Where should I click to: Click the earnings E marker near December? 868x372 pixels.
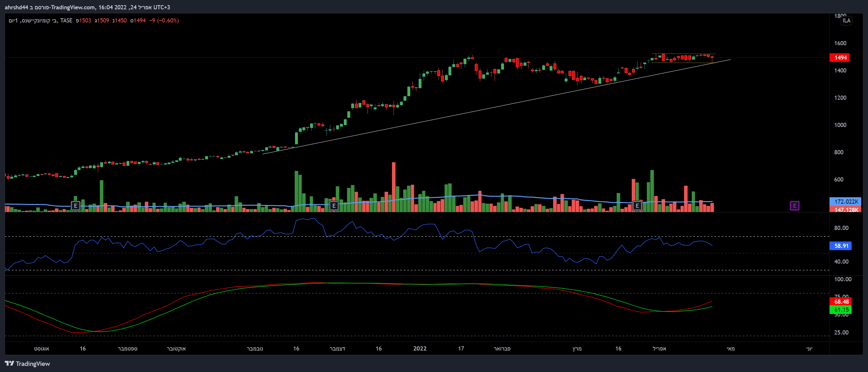pos(334,205)
